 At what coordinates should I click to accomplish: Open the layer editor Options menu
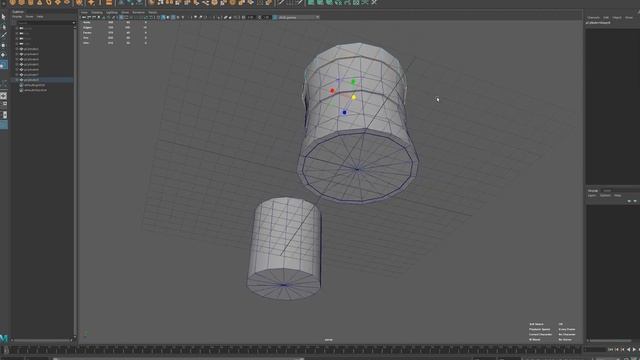605,196
